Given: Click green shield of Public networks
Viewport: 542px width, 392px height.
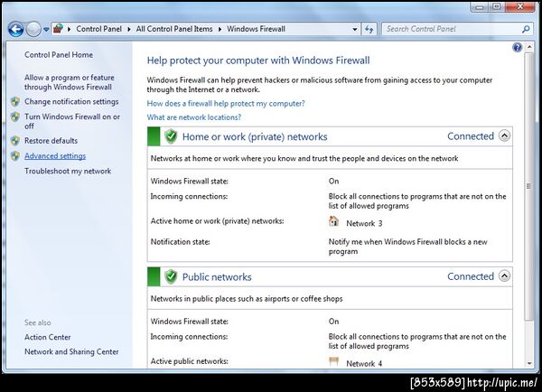Looking at the screenshot, I should [171, 276].
